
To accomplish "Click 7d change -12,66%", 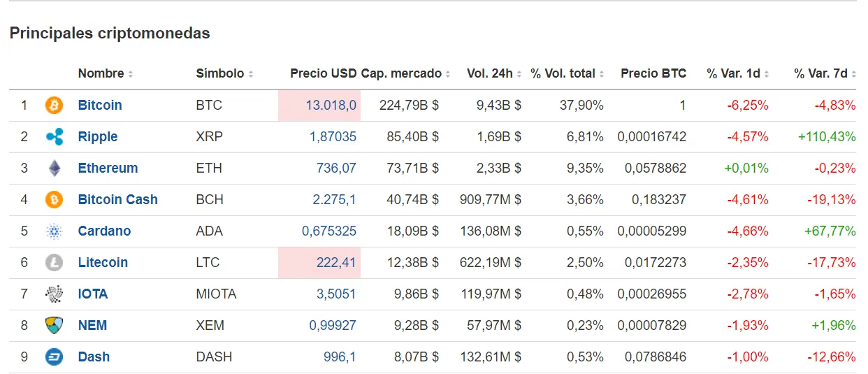I will click(832, 357).
